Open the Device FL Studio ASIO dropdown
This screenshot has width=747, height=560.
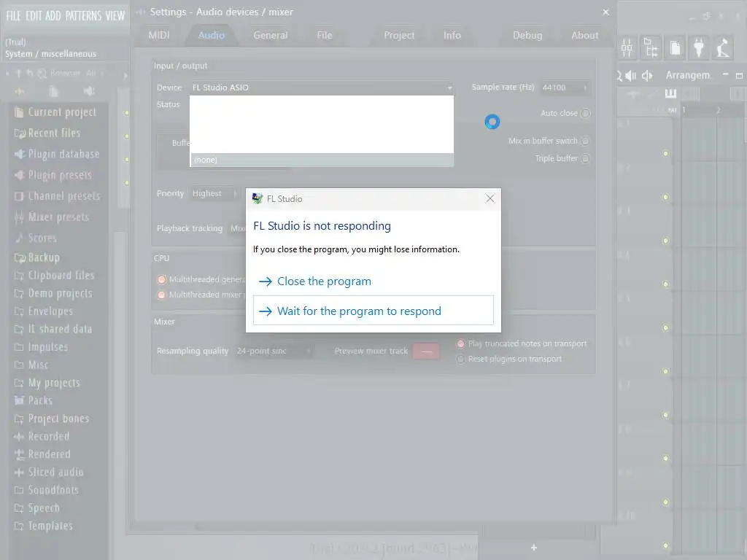322,87
